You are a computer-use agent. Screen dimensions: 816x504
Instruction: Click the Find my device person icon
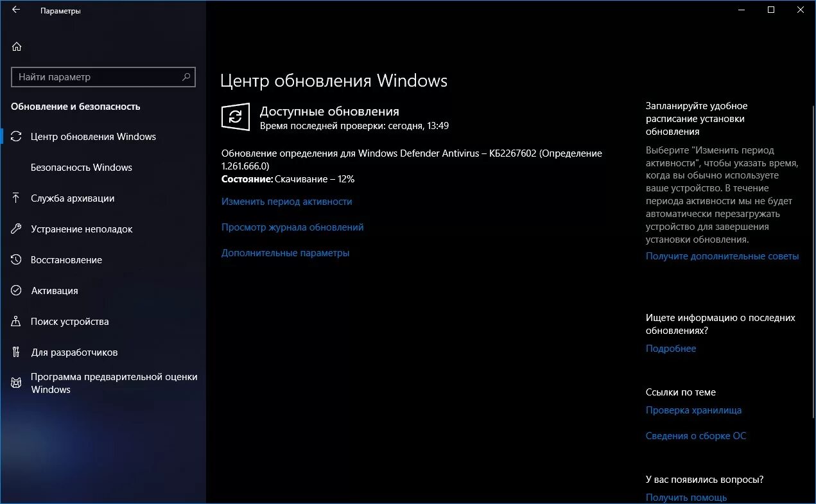(x=17, y=321)
